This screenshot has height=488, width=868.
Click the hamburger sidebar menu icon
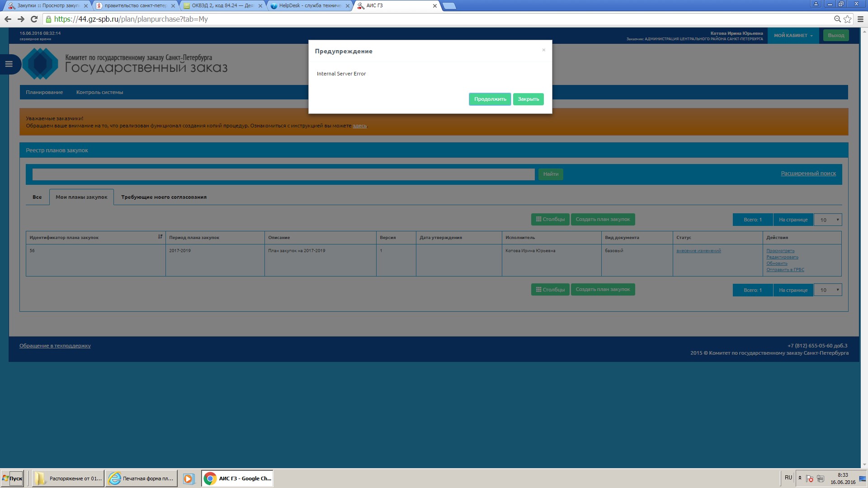9,64
